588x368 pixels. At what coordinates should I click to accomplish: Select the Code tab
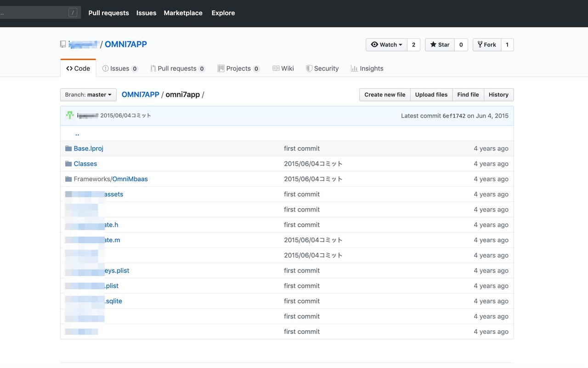(78, 68)
